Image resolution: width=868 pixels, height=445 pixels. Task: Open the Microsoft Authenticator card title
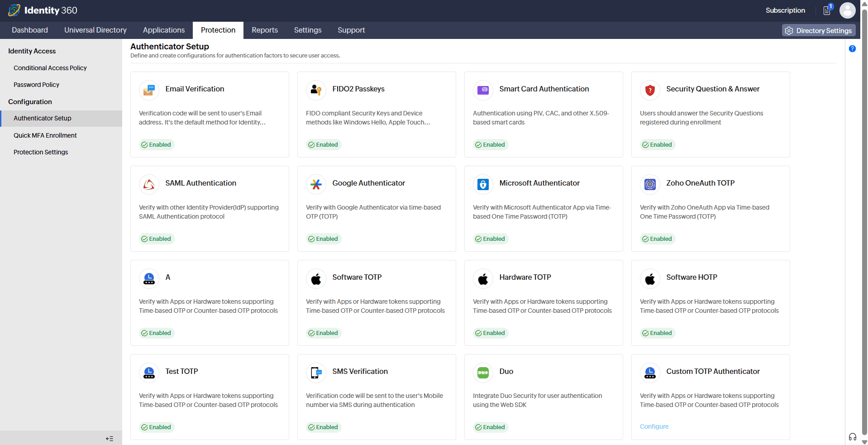[539, 183]
